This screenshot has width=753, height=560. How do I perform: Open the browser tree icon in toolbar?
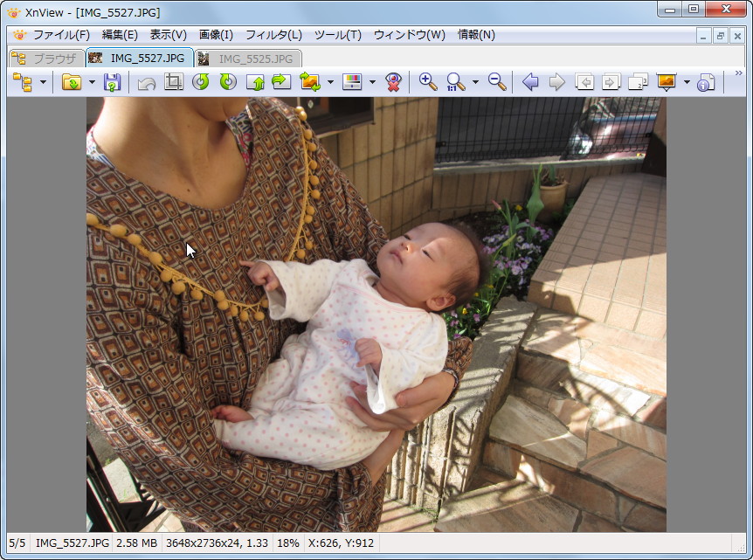[22, 82]
